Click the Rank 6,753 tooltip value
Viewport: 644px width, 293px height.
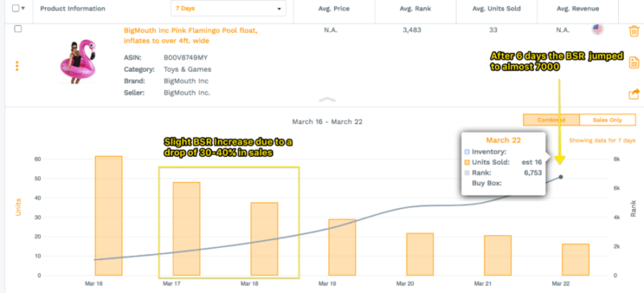coord(533,173)
